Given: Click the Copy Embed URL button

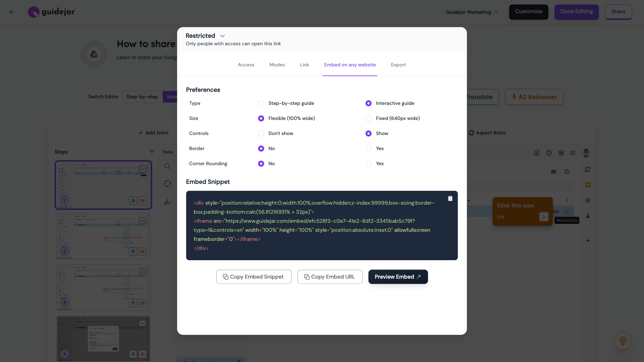Looking at the screenshot, I should click(330, 277).
